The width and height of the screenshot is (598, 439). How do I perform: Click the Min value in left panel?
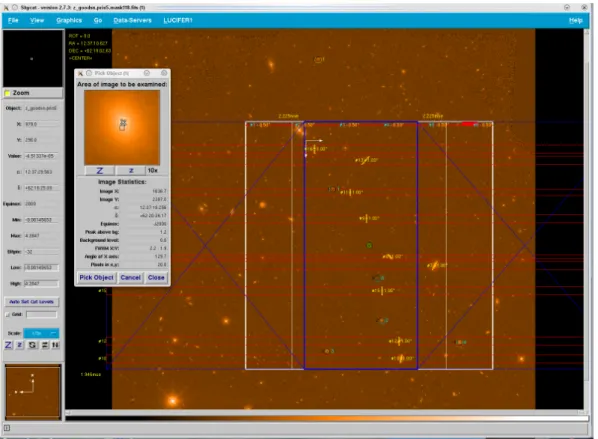pos(42,220)
